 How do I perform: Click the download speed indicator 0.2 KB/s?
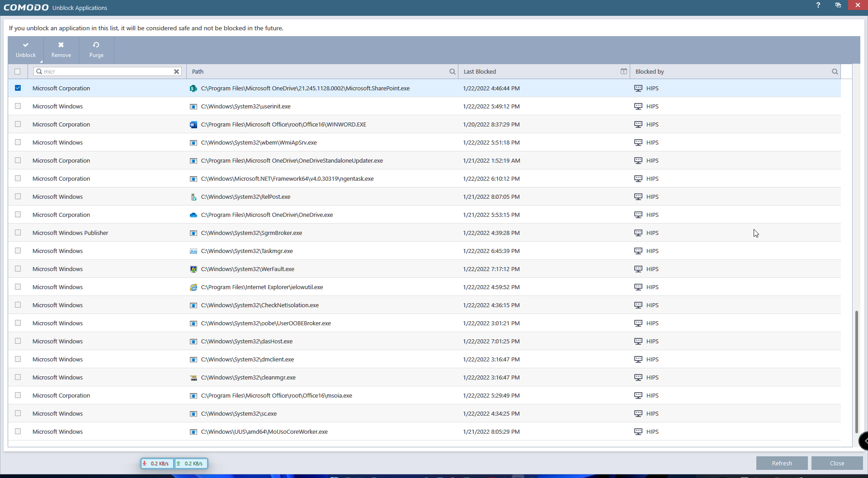pos(156,464)
